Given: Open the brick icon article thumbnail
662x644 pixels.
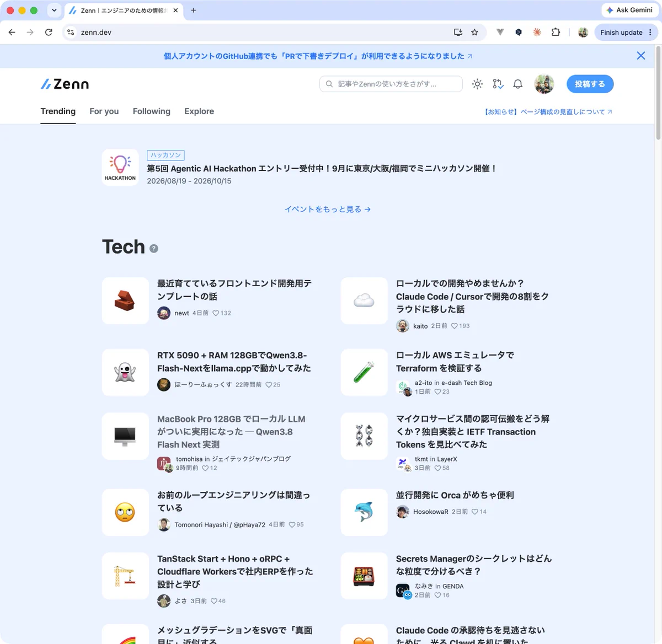Looking at the screenshot, I should click(125, 300).
